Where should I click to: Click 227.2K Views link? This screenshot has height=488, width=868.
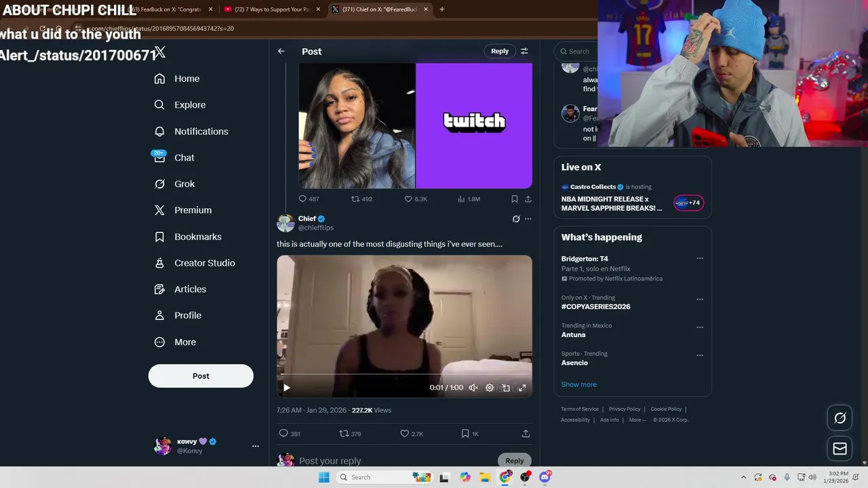pos(372,411)
